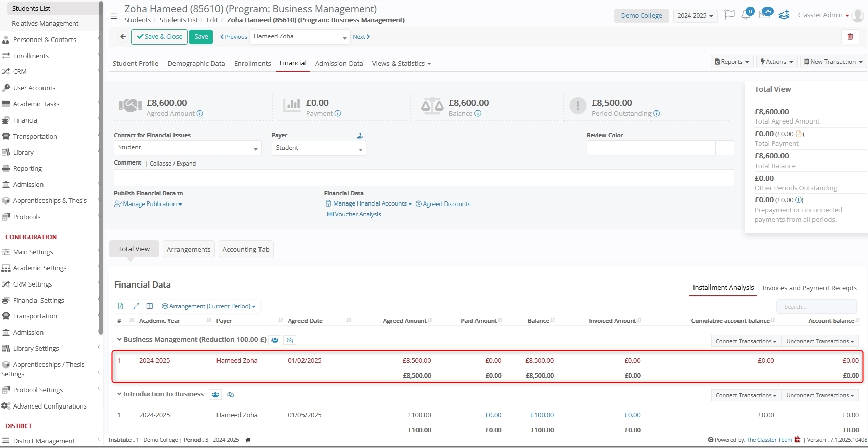This screenshot has height=448, width=868.
Task: Open the Payer dropdown
Action: tap(318, 148)
